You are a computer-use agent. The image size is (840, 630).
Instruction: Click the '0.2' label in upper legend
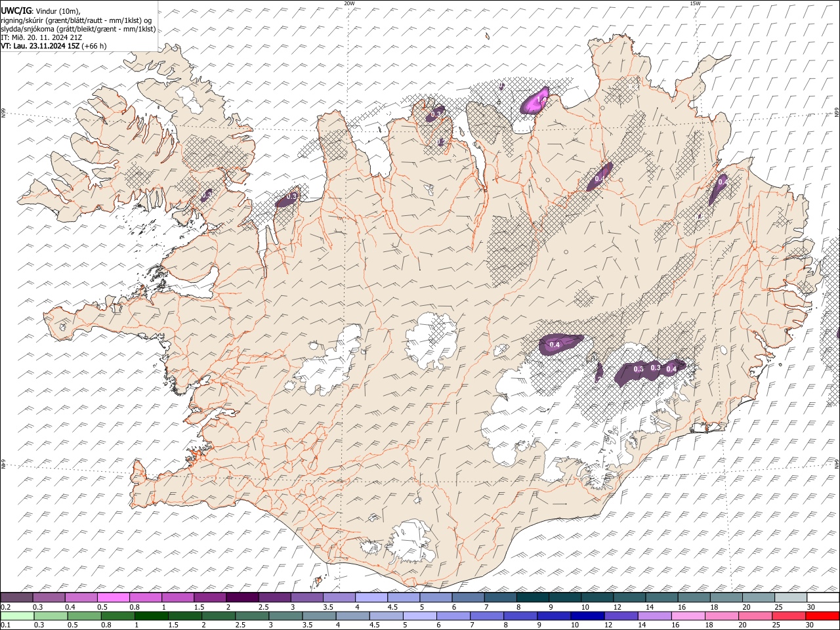tap(6, 607)
